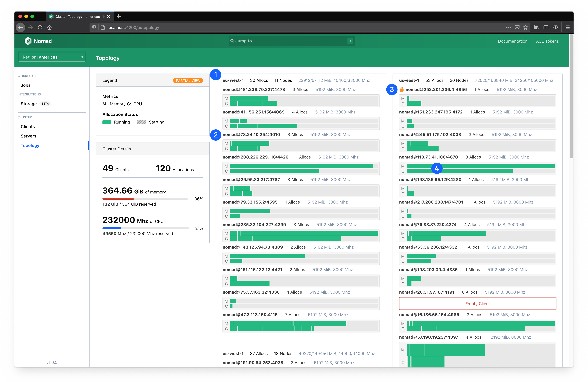Open page actions three-dots menu

tap(508, 27)
